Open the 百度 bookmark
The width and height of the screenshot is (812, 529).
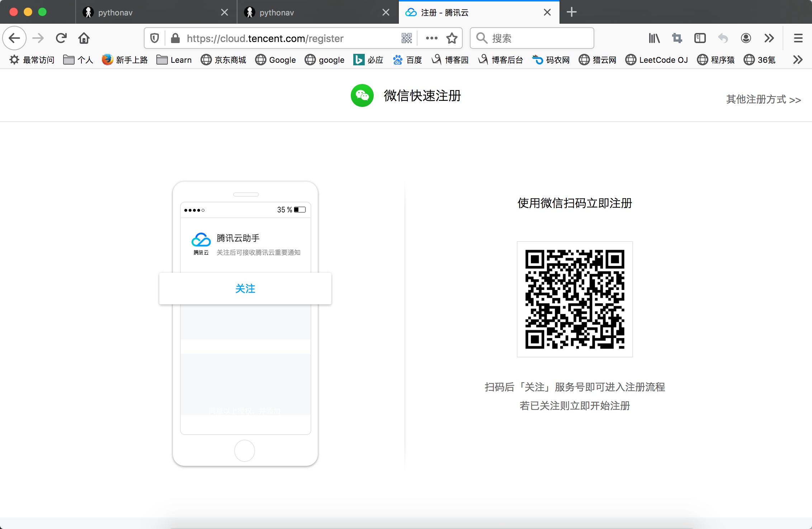coord(407,60)
